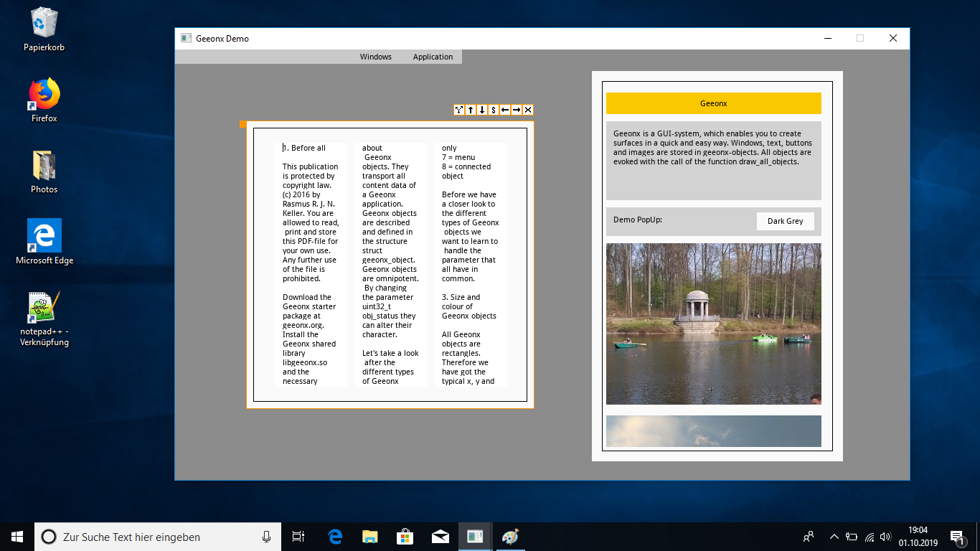
Task: Show hidden system tray icons
Action: [834, 537]
